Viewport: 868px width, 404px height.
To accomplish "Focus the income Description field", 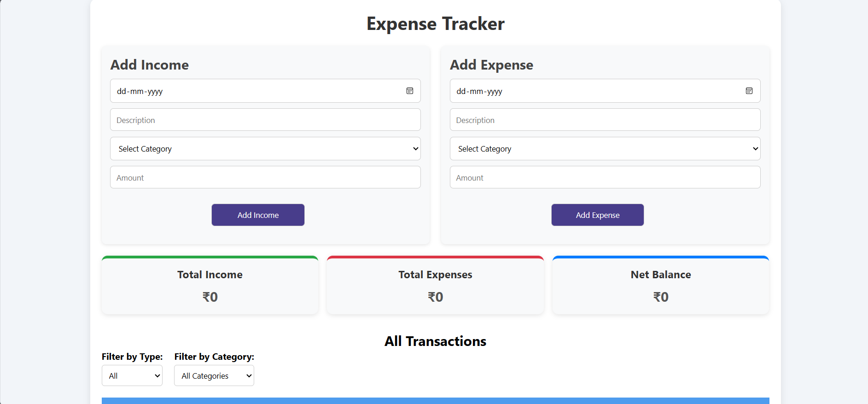I will pyautogui.click(x=265, y=120).
